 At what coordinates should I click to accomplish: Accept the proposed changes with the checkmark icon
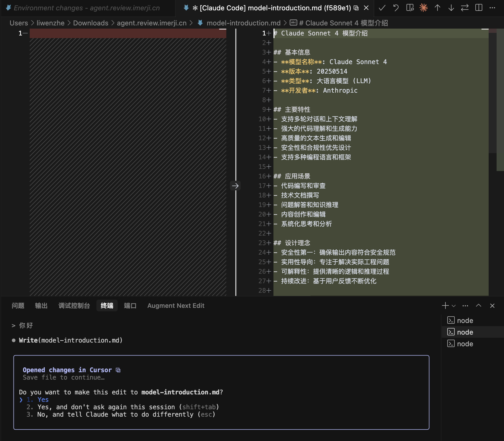tap(382, 8)
